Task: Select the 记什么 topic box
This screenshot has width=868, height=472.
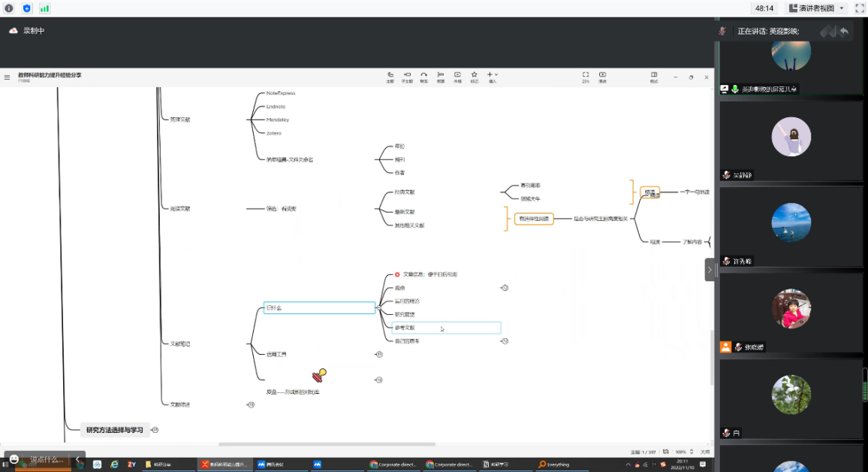Action: [319, 307]
